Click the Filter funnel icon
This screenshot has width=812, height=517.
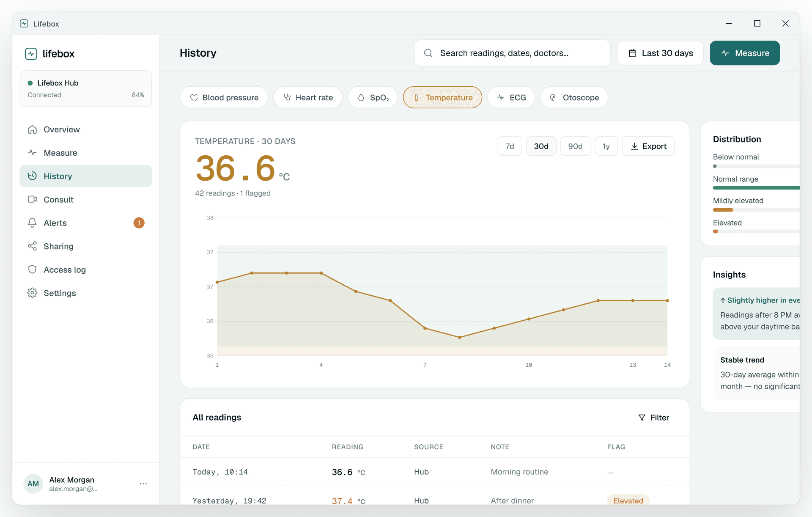click(642, 418)
